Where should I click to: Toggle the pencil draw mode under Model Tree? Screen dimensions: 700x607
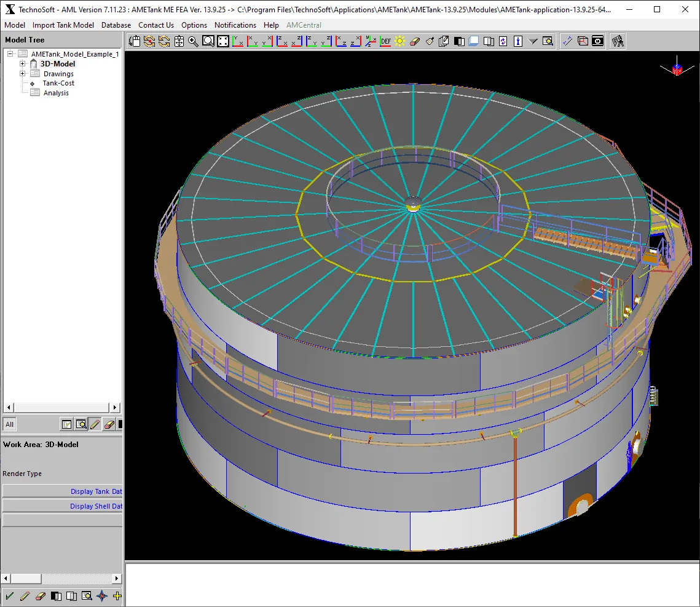pos(95,424)
